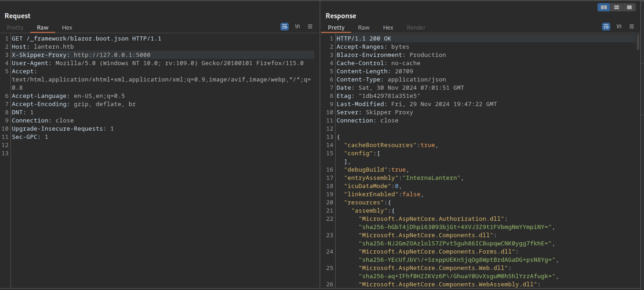Click the GET request line in editor
The height and width of the screenshot is (290, 644).
pos(86,39)
